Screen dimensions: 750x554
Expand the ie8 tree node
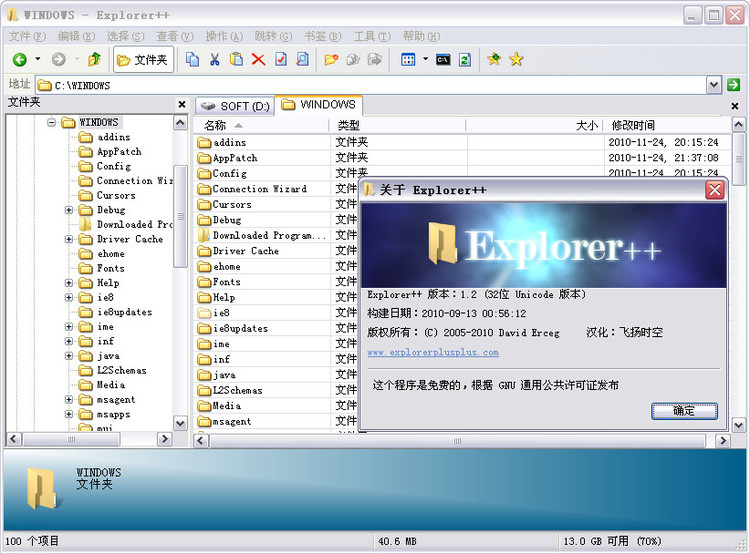coord(69,298)
